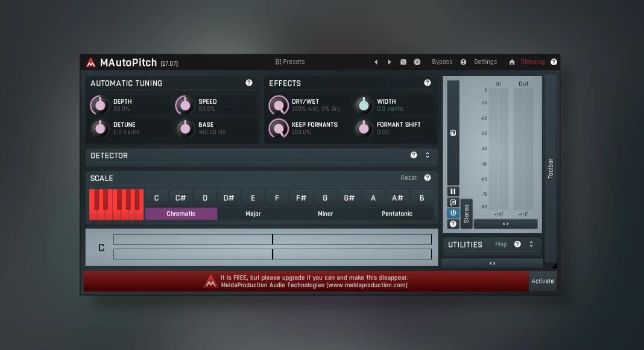
Task: Open the vertical Toolbar strip
Action: coord(551,168)
